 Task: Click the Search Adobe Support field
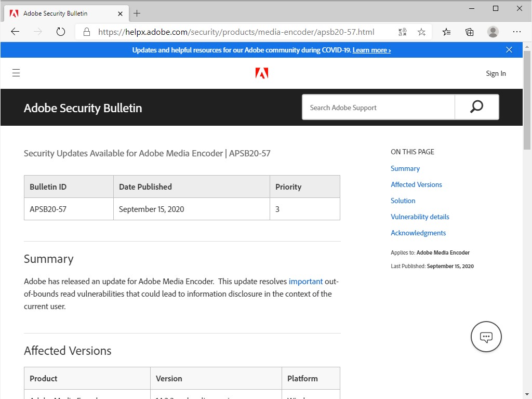378,108
